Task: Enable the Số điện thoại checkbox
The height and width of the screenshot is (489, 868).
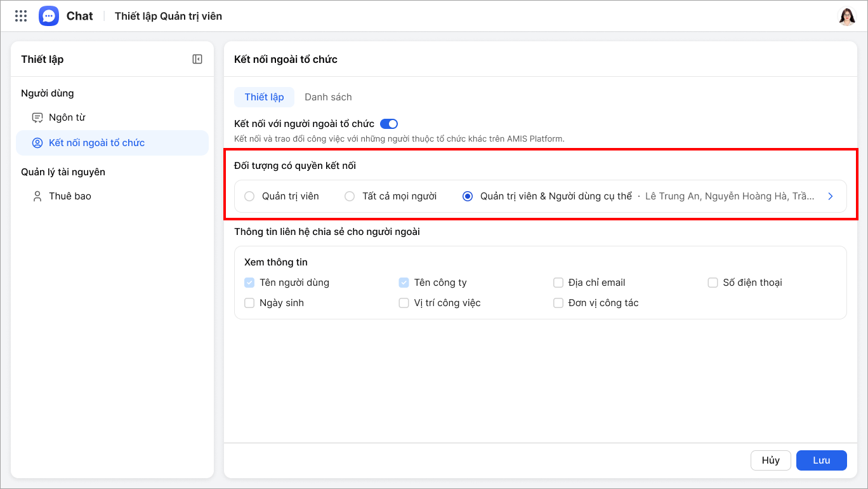Action: [x=713, y=283]
